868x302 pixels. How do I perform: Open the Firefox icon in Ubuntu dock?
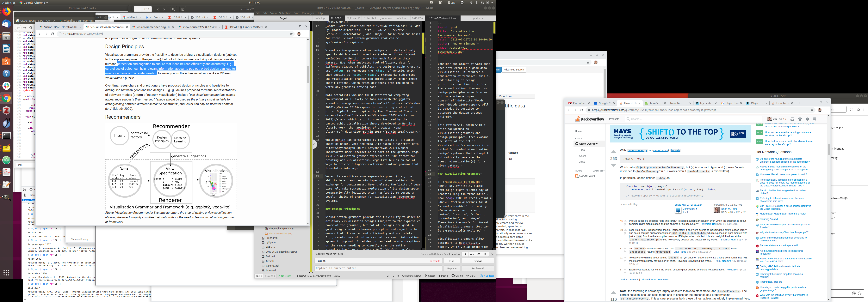(x=6, y=12)
